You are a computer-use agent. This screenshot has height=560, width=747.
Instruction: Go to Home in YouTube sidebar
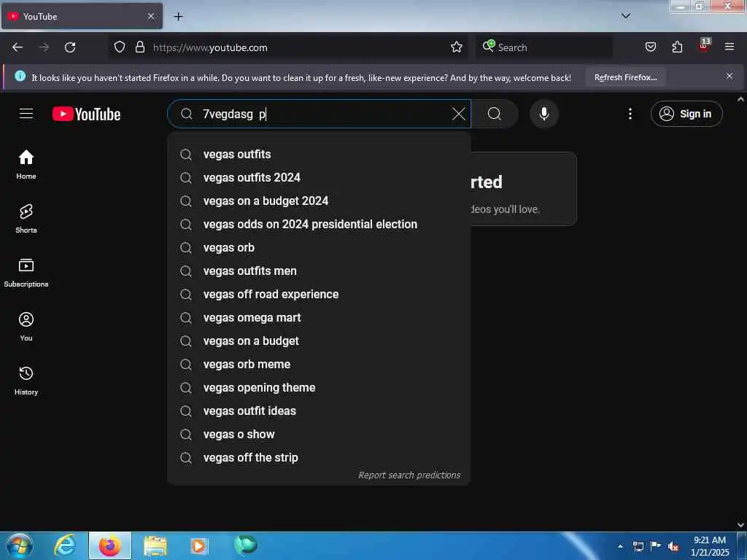point(26,164)
